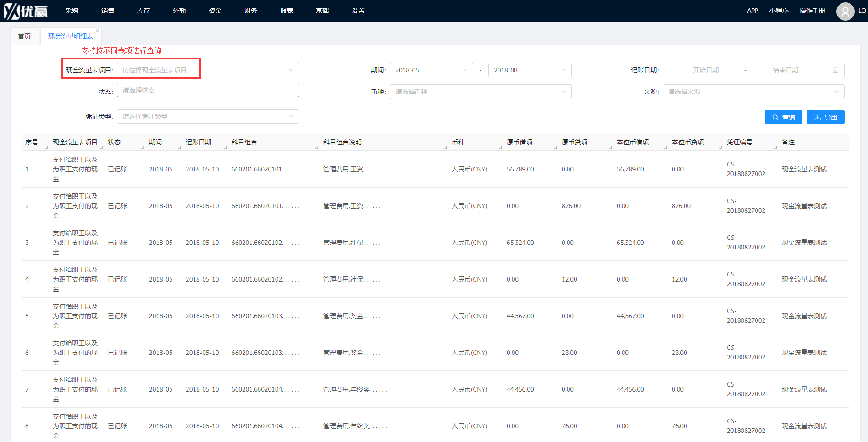Viewport: 868px width, 442px height.
Task: Click 660201.66020102 cell in row 4
Action: (265, 279)
